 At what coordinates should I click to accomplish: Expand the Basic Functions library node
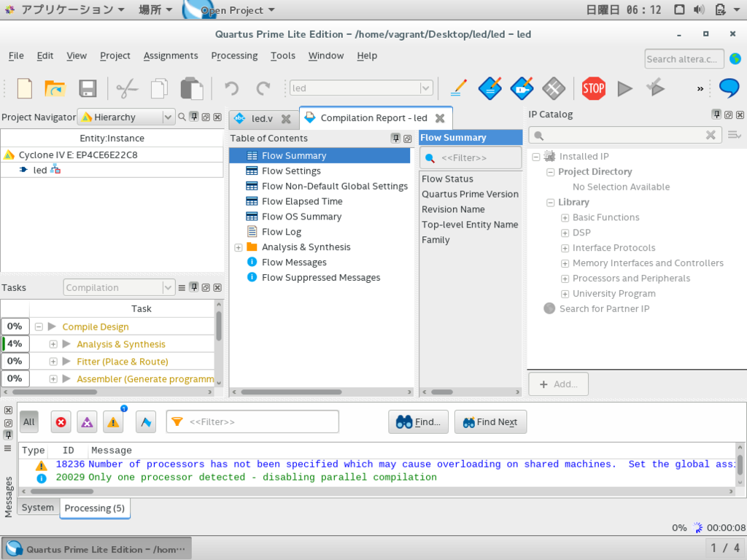tap(565, 217)
